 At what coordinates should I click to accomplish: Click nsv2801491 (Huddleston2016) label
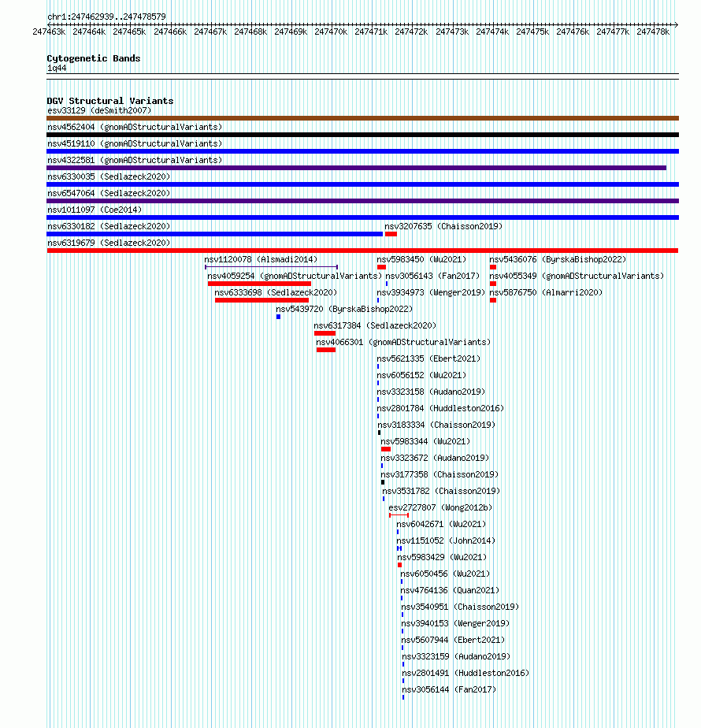point(465,673)
